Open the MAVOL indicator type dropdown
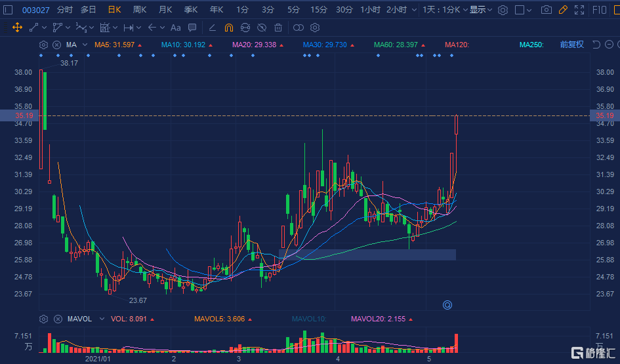Screen dimensions: 620x364 pos(102,319)
